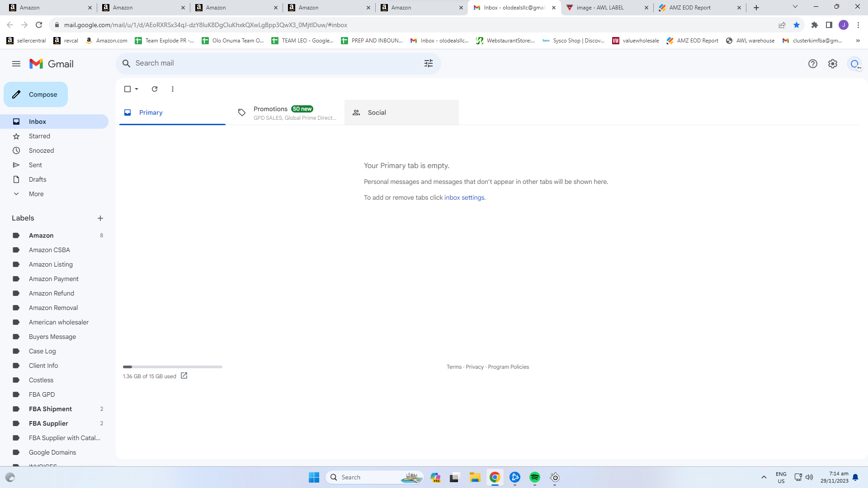Open Chrome extensions puzzle icon
Screen dimensions: 868x488
click(x=815, y=25)
